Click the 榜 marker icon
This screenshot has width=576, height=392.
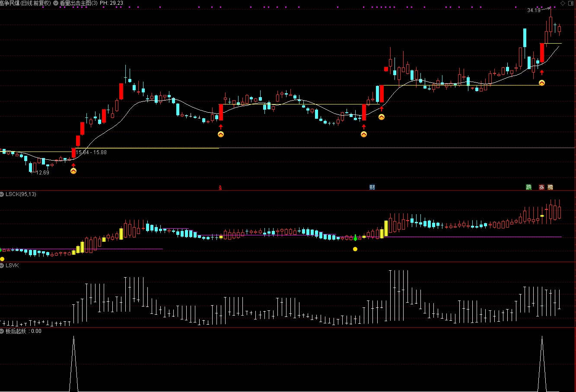pos(550,187)
